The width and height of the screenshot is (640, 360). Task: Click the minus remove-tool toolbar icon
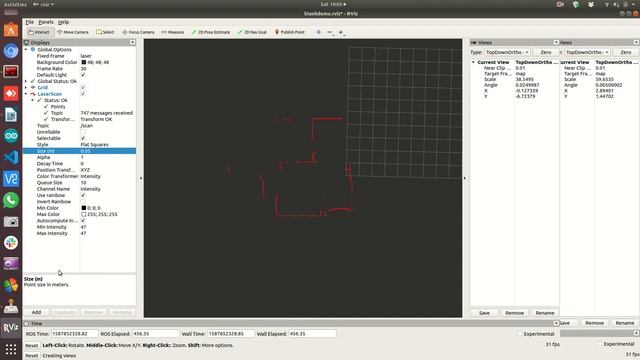coord(330,32)
